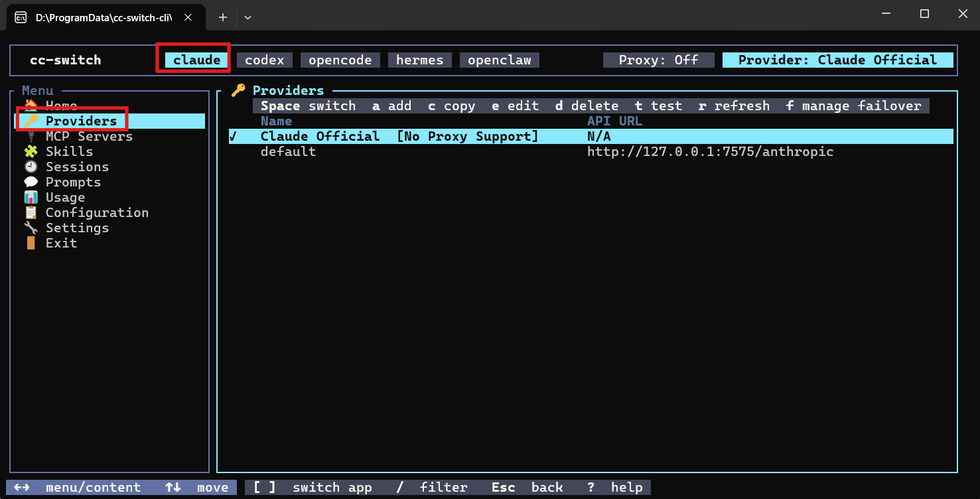Image resolution: width=980 pixels, height=499 pixels.
Task: Click the Space switch shortcut hint
Action: [309, 106]
